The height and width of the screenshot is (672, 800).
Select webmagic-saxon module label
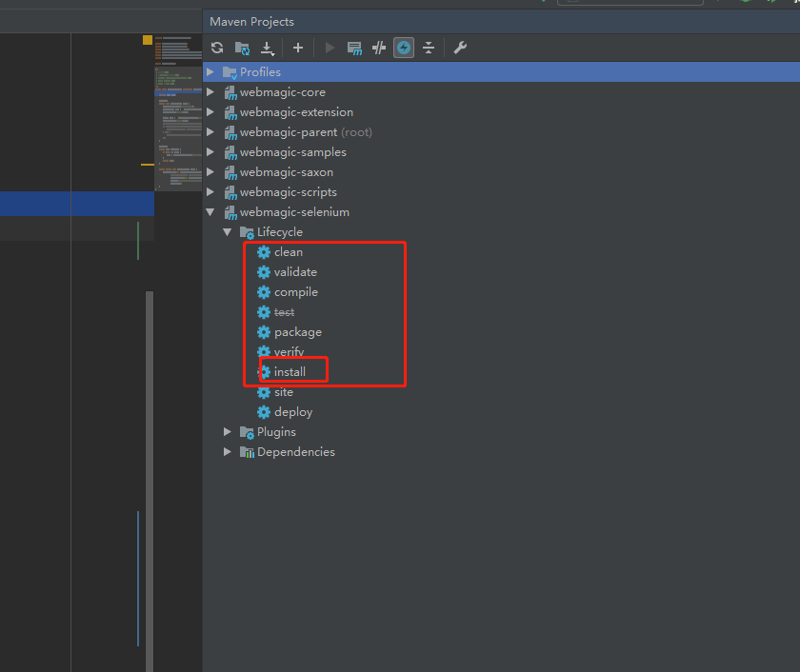(287, 172)
